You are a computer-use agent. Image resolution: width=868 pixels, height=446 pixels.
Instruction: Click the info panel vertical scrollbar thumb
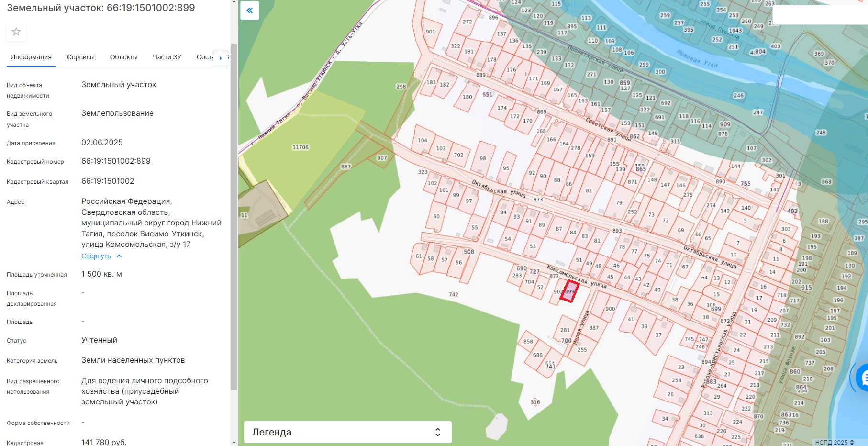coord(234,215)
